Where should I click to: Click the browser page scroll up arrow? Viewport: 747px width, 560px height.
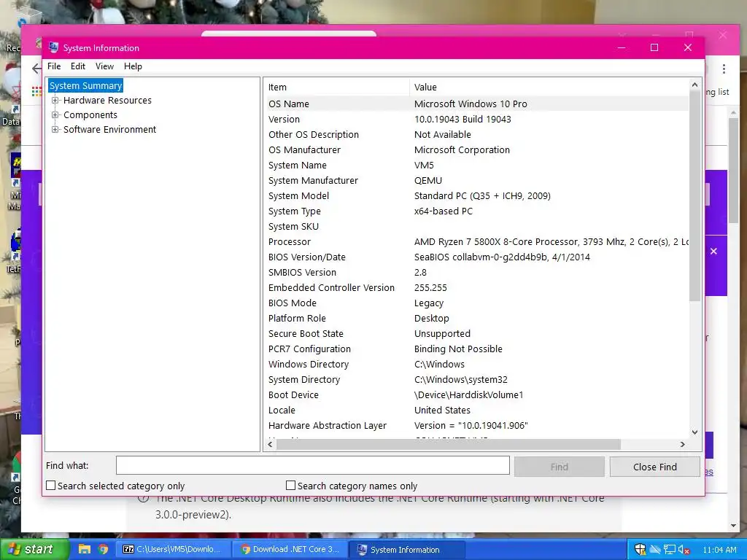coord(733,113)
